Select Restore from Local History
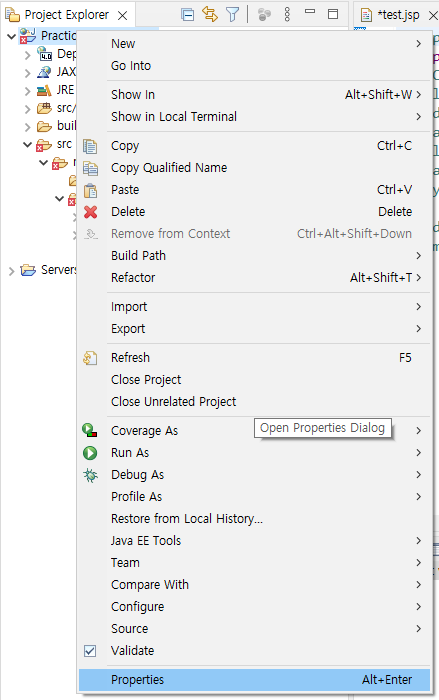 coord(255,519)
